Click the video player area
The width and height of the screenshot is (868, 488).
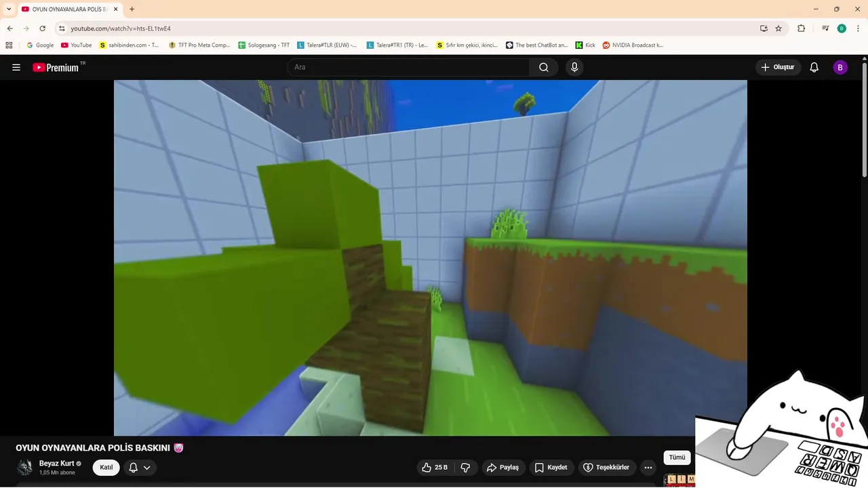pyautogui.click(x=431, y=258)
